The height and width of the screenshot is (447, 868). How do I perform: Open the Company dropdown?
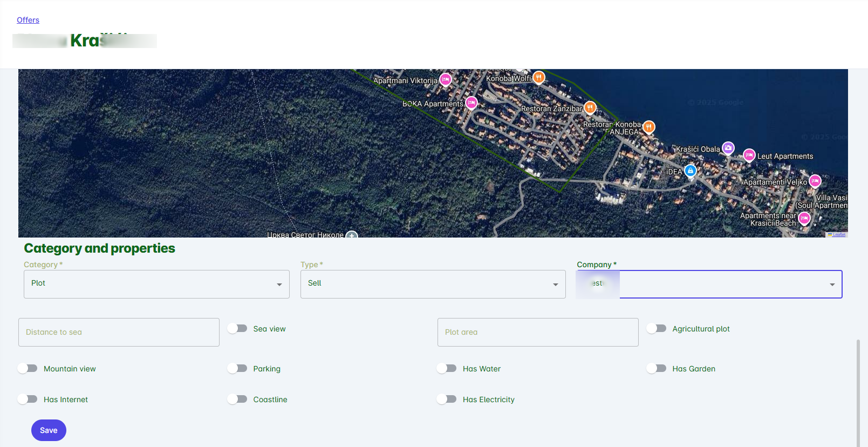(709, 284)
